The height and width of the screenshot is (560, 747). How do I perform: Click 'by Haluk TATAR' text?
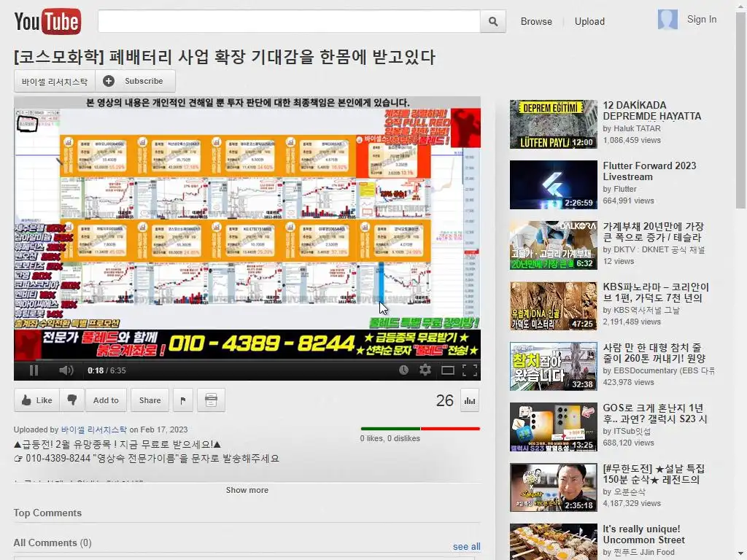pos(632,128)
